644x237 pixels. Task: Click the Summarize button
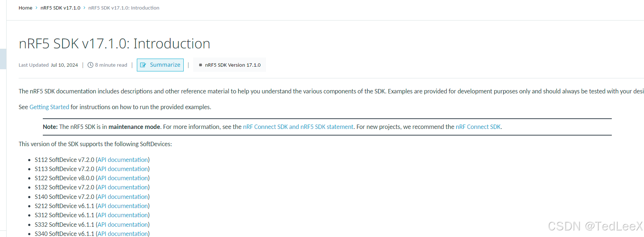click(160, 64)
